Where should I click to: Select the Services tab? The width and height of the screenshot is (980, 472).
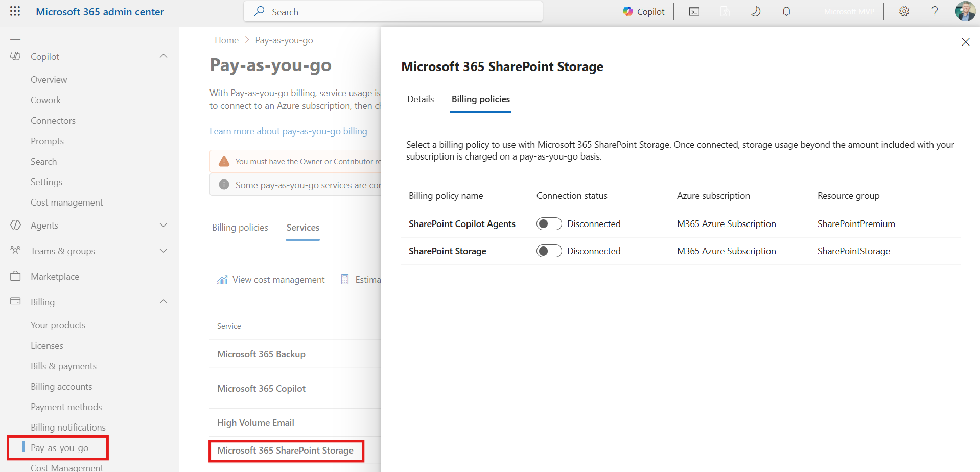coord(303,228)
